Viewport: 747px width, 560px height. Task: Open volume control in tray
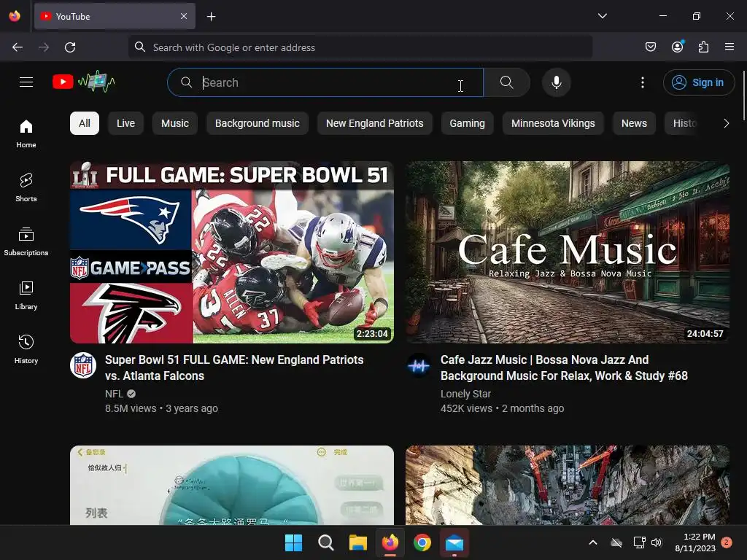pos(657,542)
